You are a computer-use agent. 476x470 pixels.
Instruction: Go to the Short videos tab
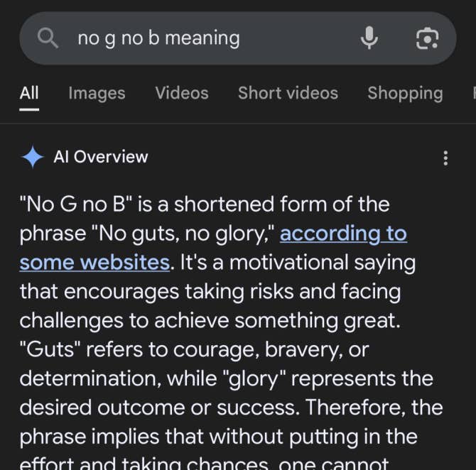(x=288, y=93)
